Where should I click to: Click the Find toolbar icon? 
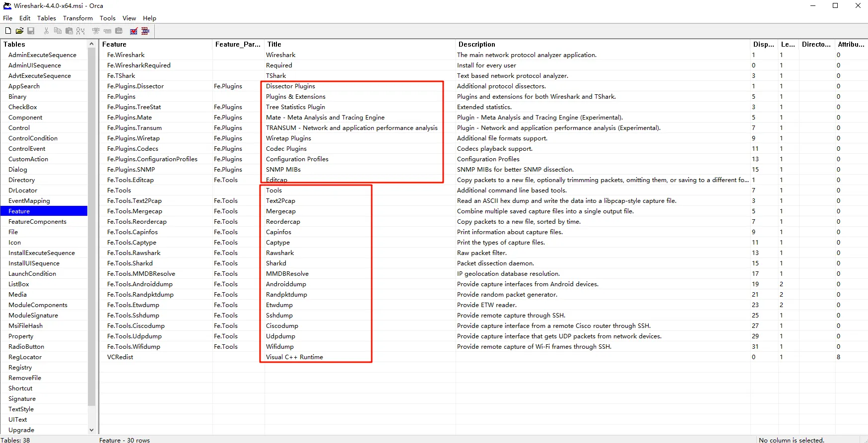pyautogui.click(x=80, y=31)
